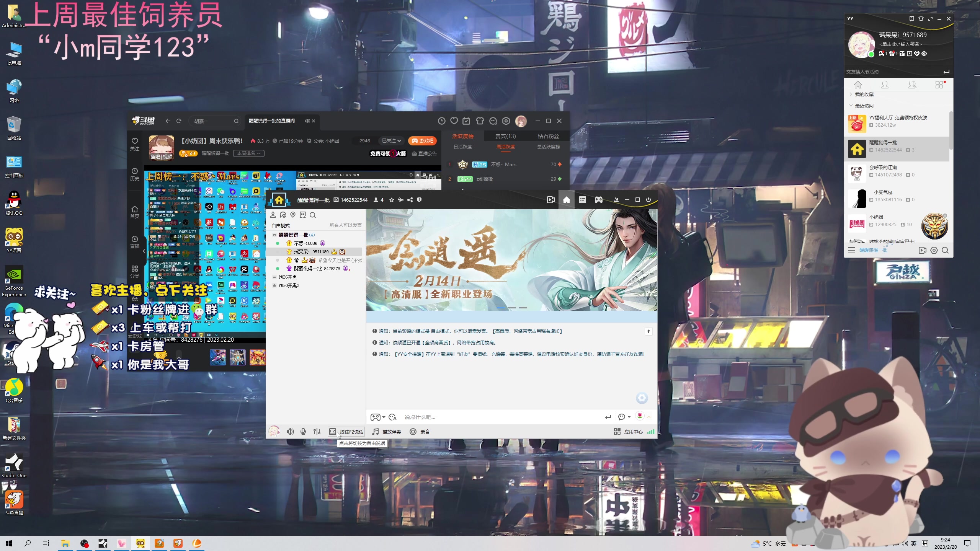Click the location pin icon above channel tree
The width and height of the screenshot is (980, 551).
point(293,215)
